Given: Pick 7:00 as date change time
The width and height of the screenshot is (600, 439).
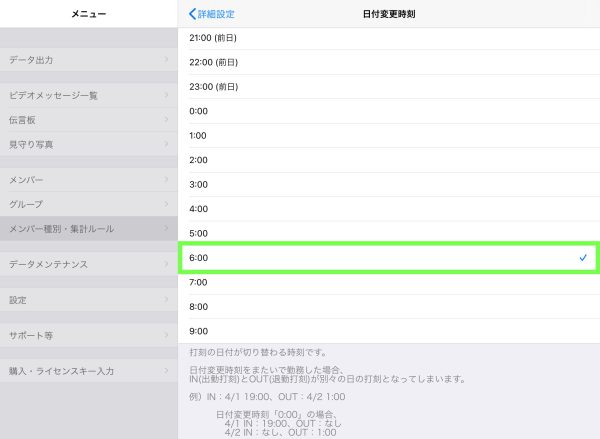Looking at the screenshot, I should tap(388, 283).
